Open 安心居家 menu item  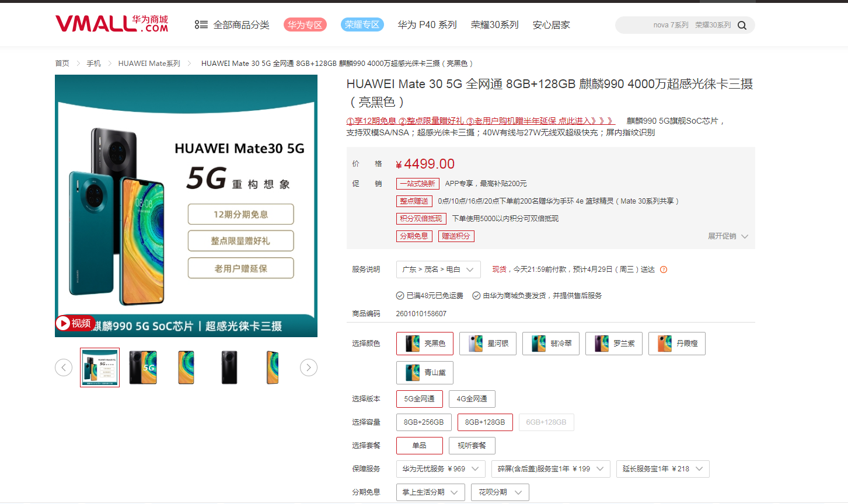(x=552, y=24)
